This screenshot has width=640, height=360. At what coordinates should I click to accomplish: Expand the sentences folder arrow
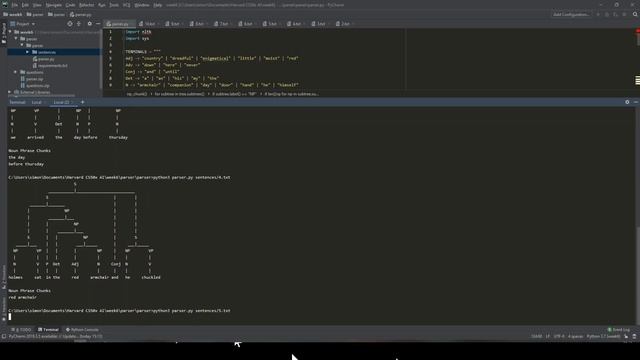(x=28, y=52)
